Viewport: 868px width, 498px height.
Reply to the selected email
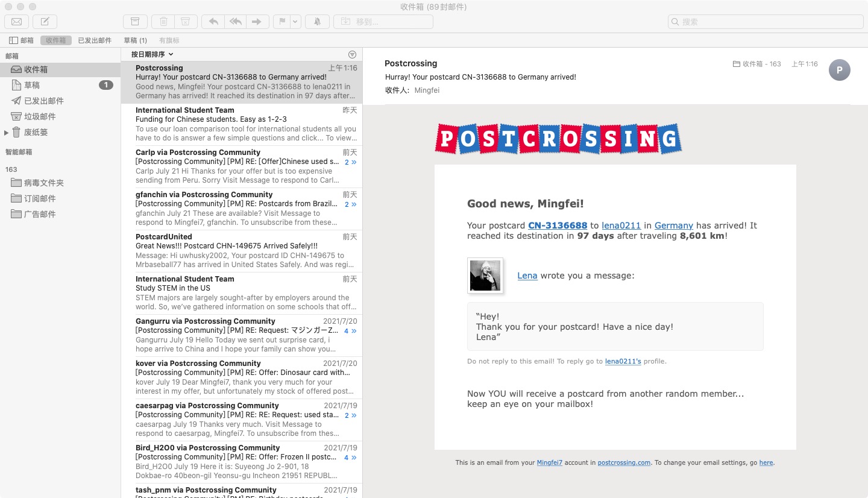(213, 22)
